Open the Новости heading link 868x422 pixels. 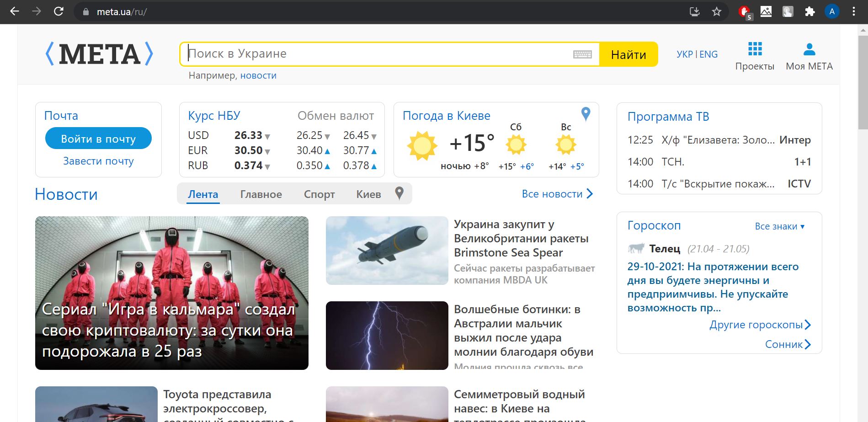coord(66,194)
